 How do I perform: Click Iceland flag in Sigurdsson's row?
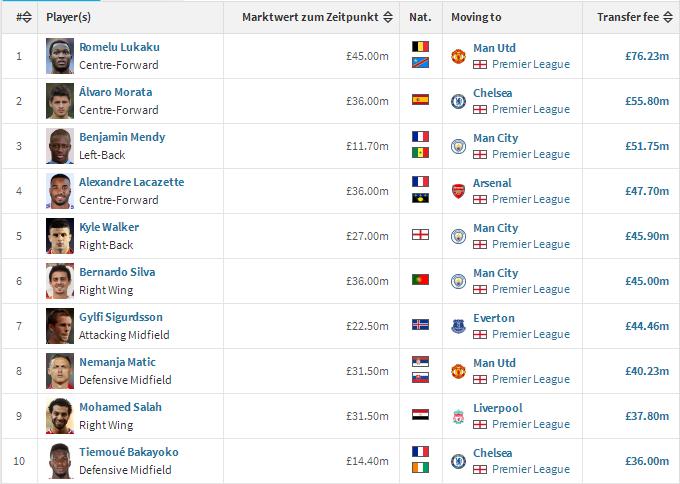[420, 325]
